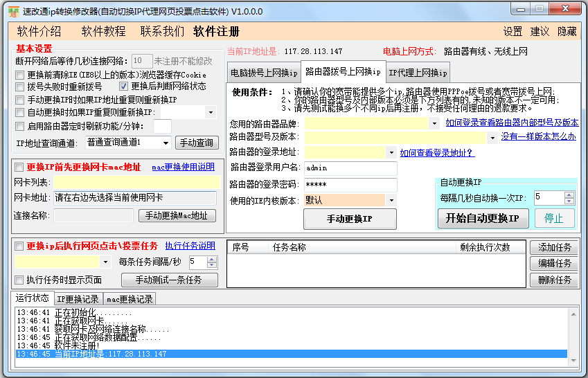Screen dimensions: 588x378
Task: Uncheck 更换后判断网络状态 checkbox
Action: (x=125, y=87)
